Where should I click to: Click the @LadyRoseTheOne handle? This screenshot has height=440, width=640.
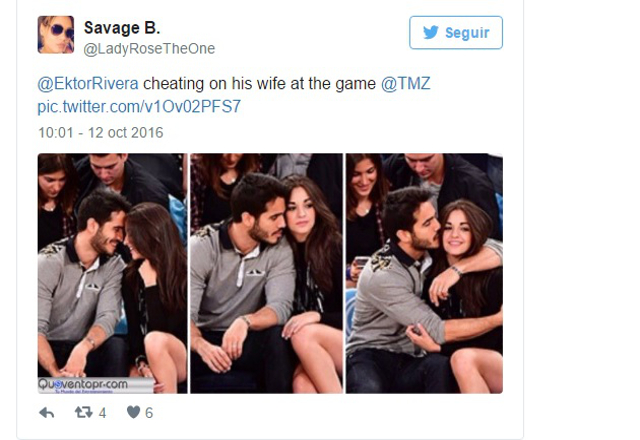[149, 49]
